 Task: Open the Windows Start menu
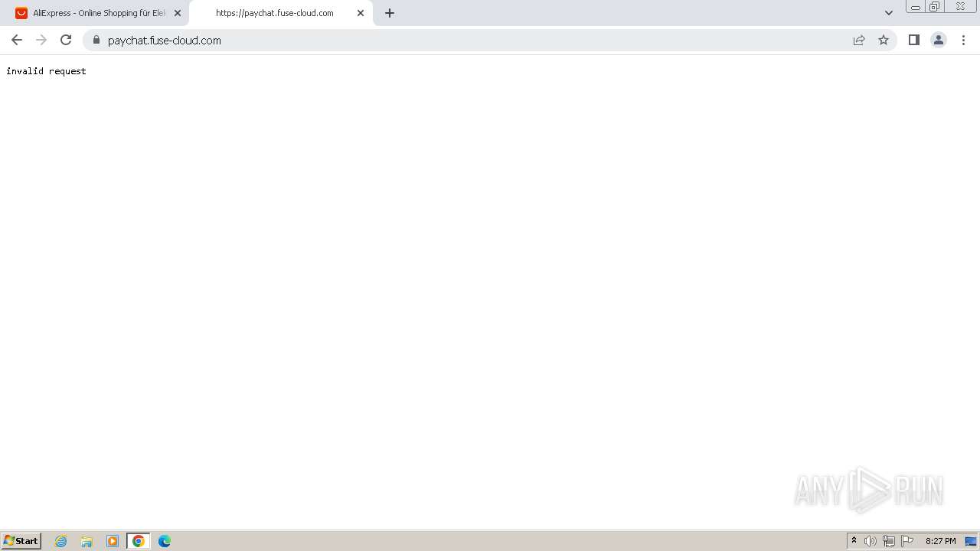coord(21,541)
